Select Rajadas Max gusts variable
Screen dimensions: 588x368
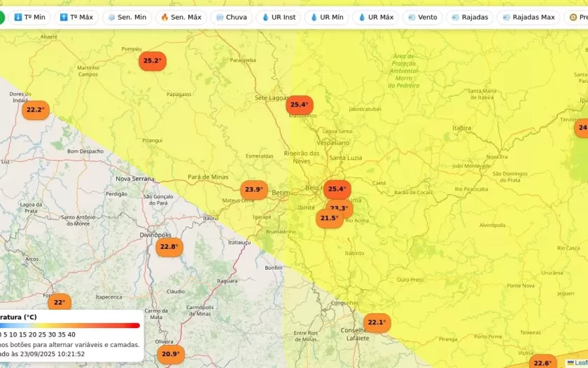coord(528,17)
